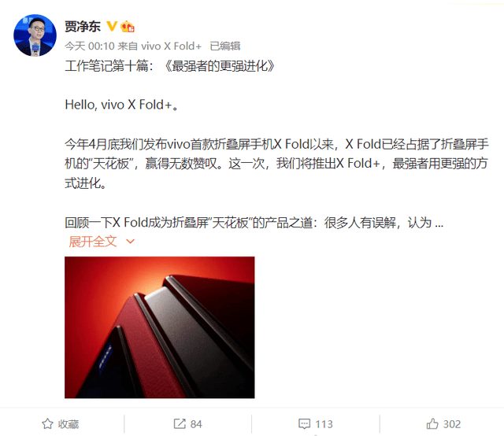Click the vivo X Fold+ source link

click(172, 46)
